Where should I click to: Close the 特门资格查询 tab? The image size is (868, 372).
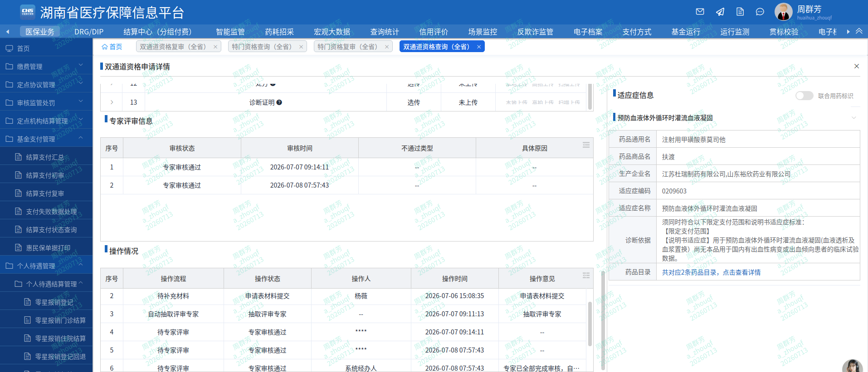pyautogui.click(x=301, y=47)
